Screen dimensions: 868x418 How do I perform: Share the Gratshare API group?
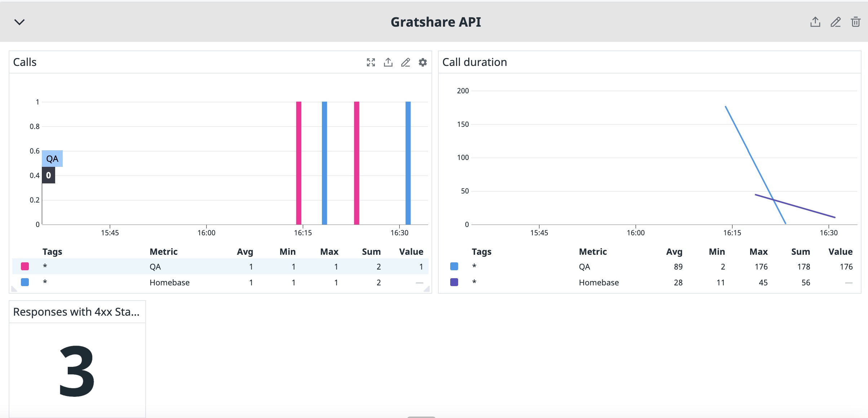coord(815,22)
